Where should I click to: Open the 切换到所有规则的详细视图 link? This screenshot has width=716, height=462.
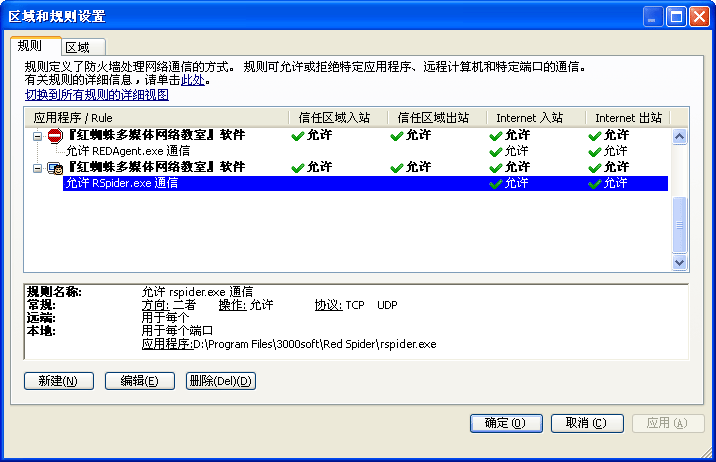(97, 95)
